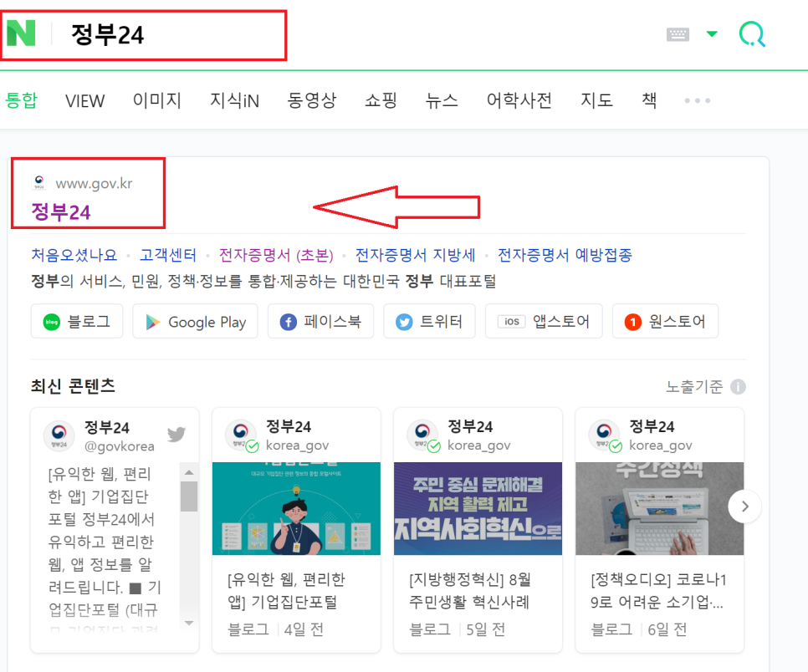
Task: Click the 트위터 button
Action: tap(429, 321)
